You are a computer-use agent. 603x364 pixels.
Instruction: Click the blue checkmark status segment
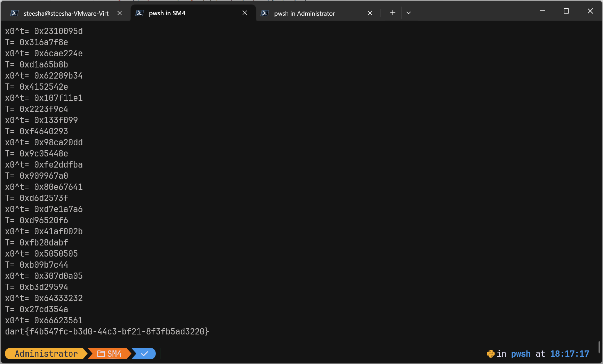145,354
